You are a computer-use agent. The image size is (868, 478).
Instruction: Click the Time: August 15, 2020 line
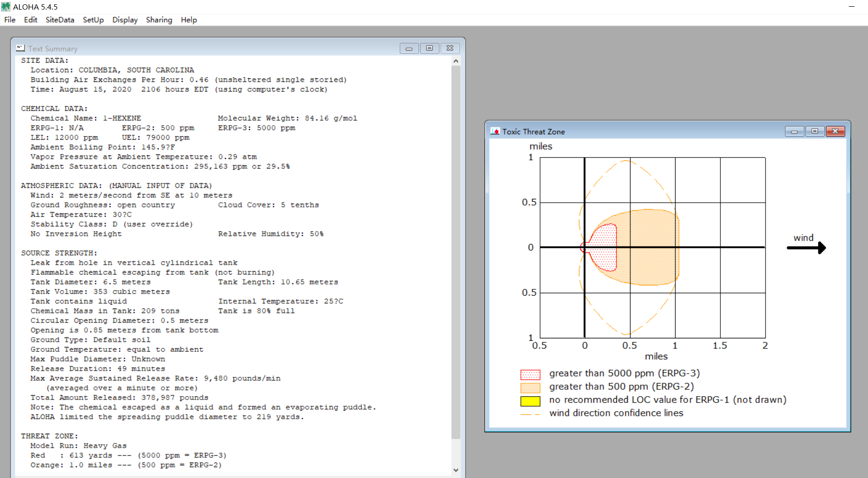tap(179, 90)
